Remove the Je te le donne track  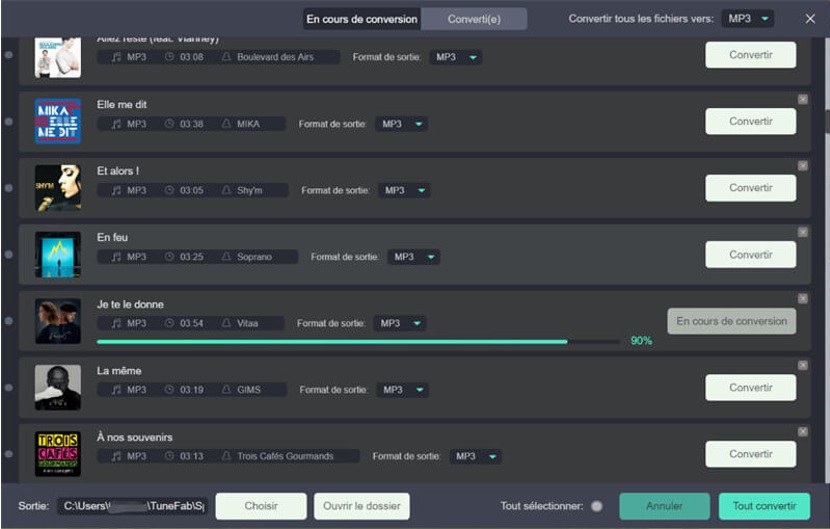pos(802,299)
